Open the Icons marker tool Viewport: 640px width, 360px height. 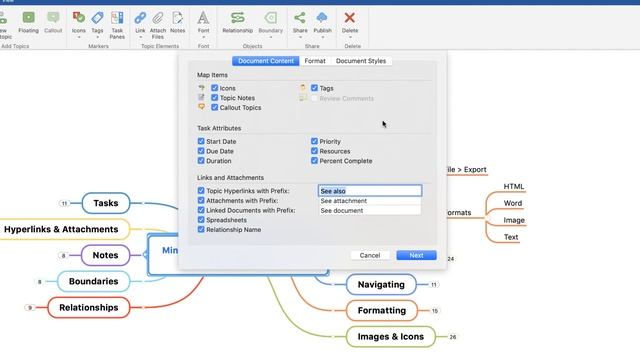click(x=78, y=22)
